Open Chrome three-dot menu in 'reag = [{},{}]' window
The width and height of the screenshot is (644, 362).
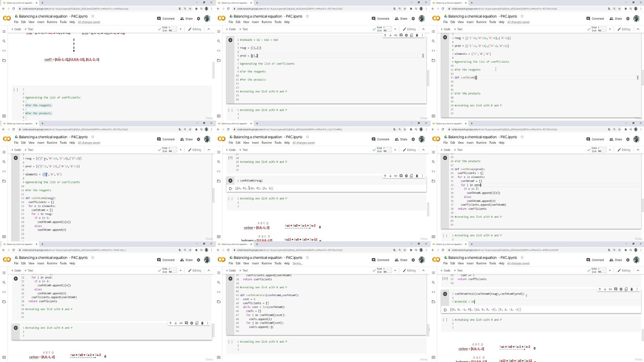427,8
